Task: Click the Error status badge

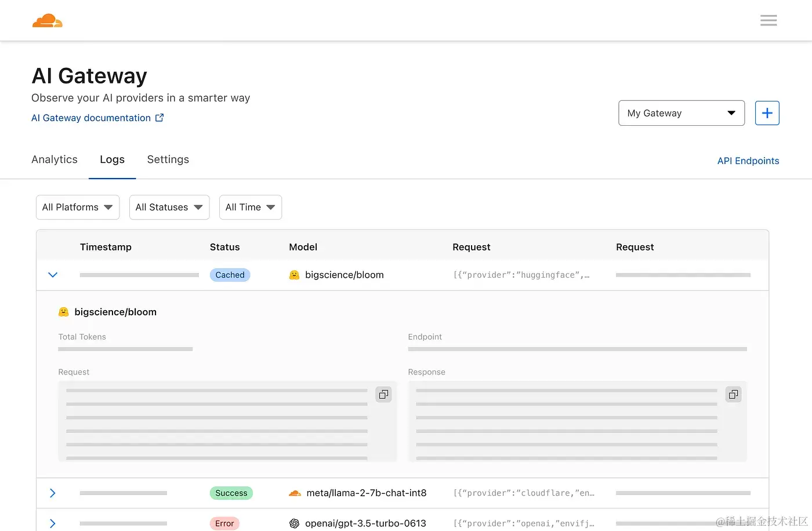Action: [x=224, y=523]
